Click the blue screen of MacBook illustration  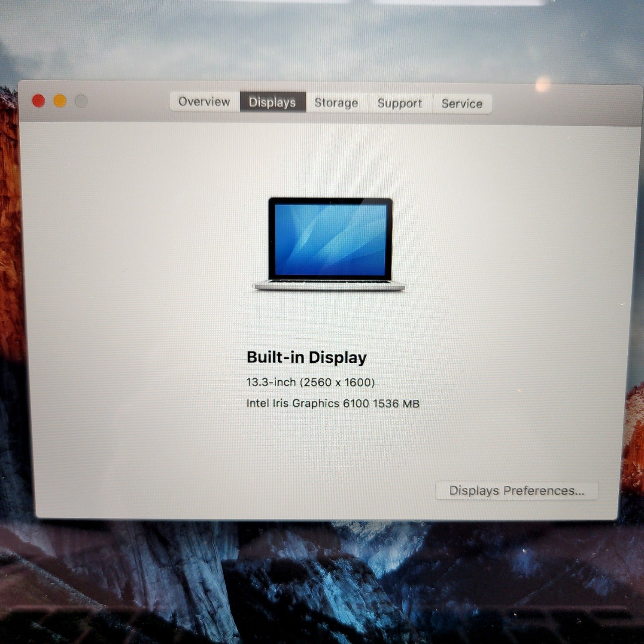click(330, 239)
